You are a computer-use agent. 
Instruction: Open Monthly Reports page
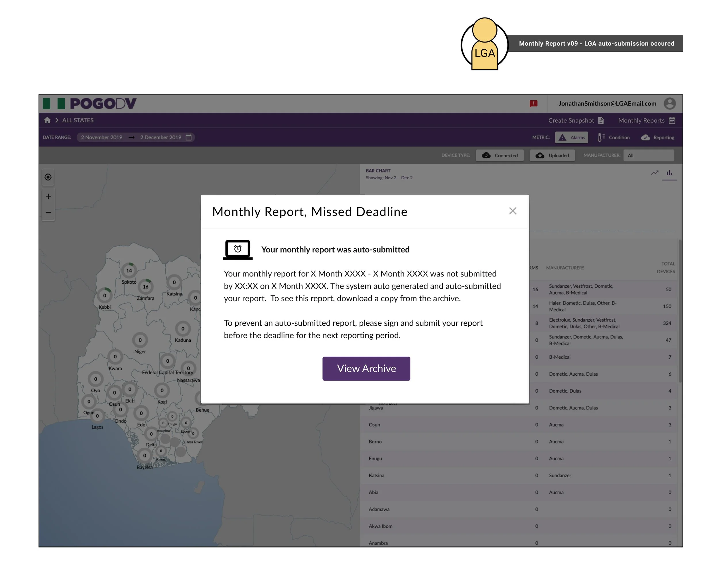click(647, 121)
